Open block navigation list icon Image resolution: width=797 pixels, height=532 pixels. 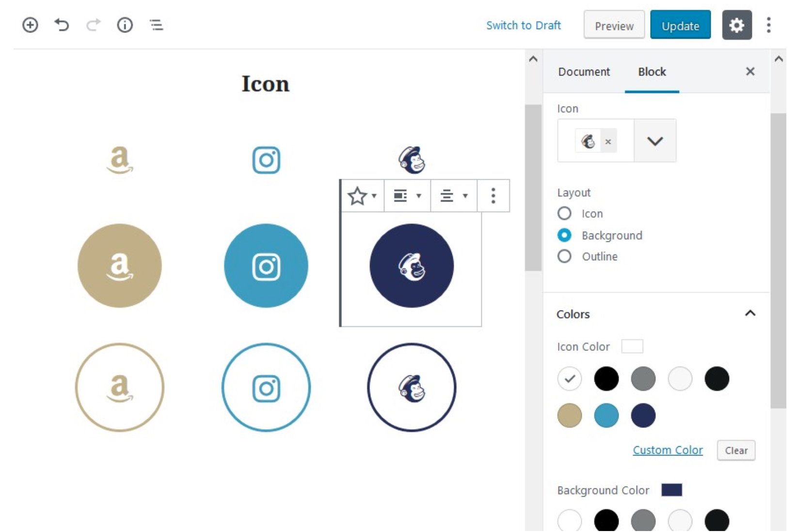click(156, 25)
